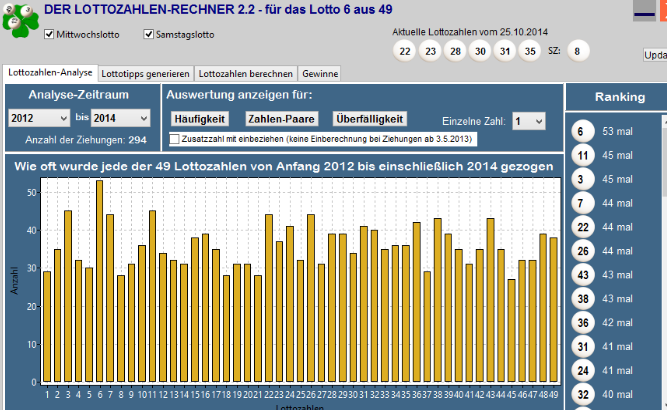Select ranking ball 7
Image resolution: width=667 pixels, height=410 pixels.
coord(582,203)
